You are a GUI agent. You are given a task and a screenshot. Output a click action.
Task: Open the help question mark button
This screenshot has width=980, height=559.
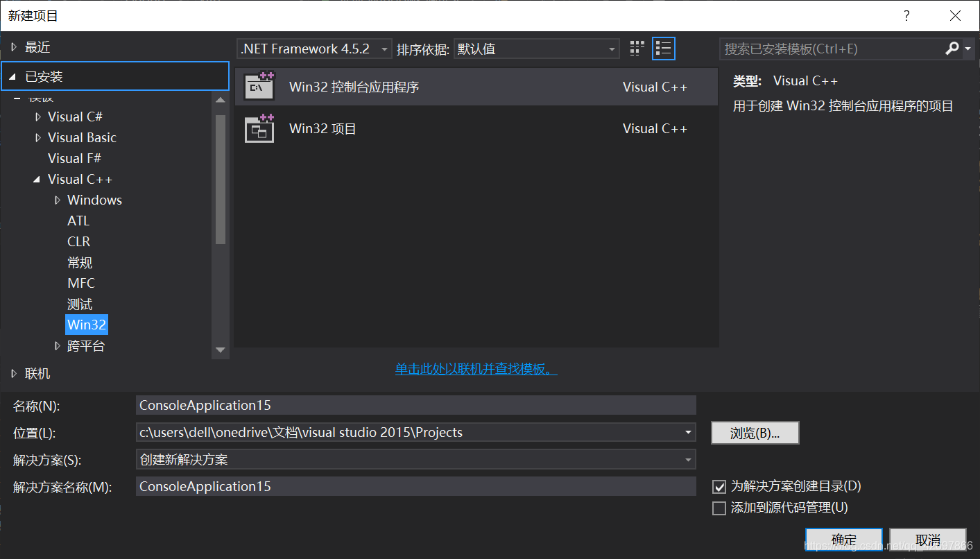coord(906,16)
